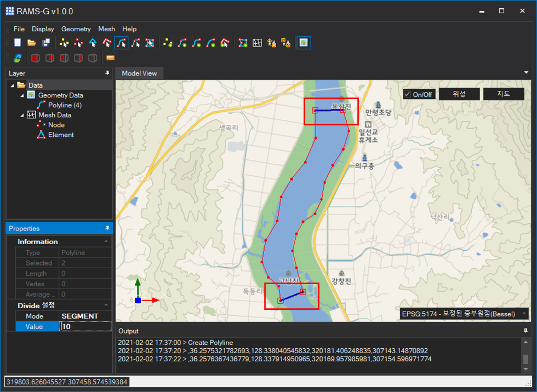Pin the Layer panel with pushpin icon
The height and width of the screenshot is (392, 537).
[x=107, y=73]
